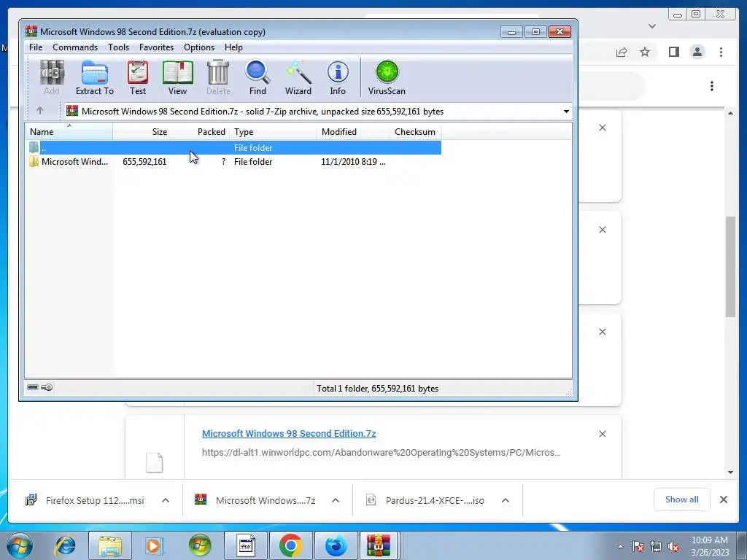Click the Extract To toolbar icon
This screenshot has width=747, height=560.
coord(94,78)
